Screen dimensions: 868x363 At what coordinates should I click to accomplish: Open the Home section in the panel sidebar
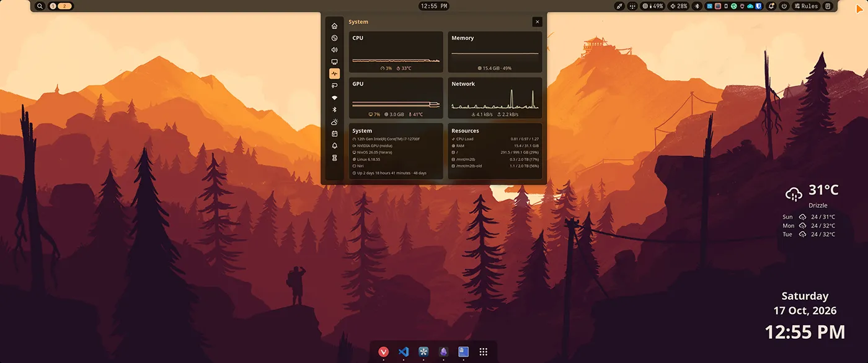pyautogui.click(x=334, y=26)
